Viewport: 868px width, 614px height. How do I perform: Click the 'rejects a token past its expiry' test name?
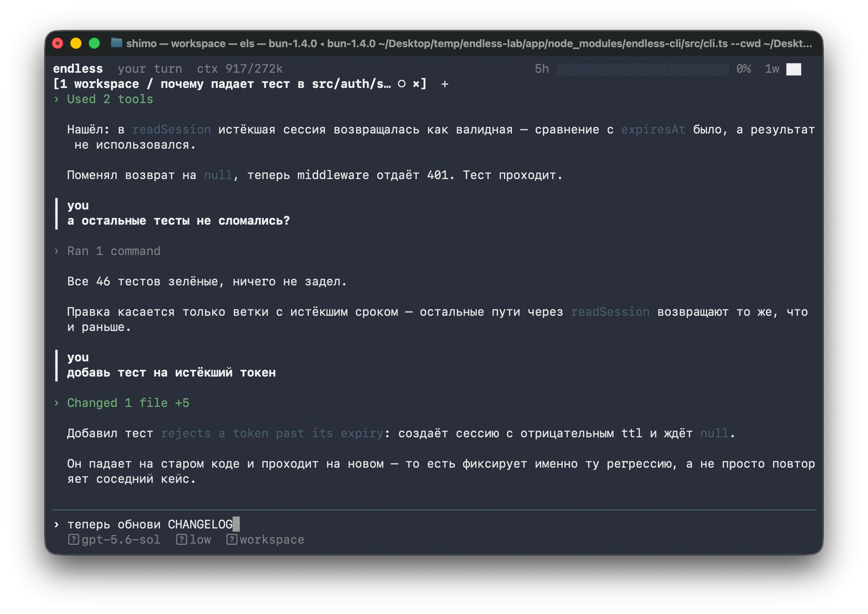272,433
